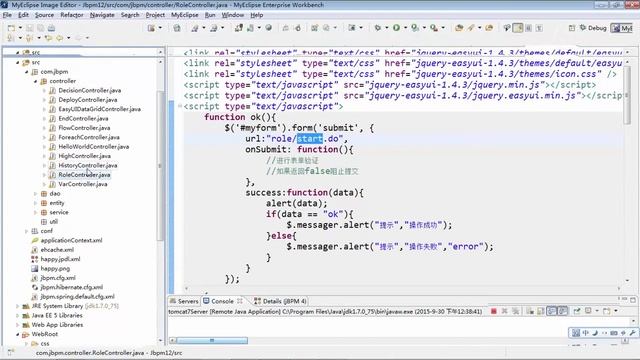
Task: Click the package explorer vertical scrollbar
Action: 160,165
